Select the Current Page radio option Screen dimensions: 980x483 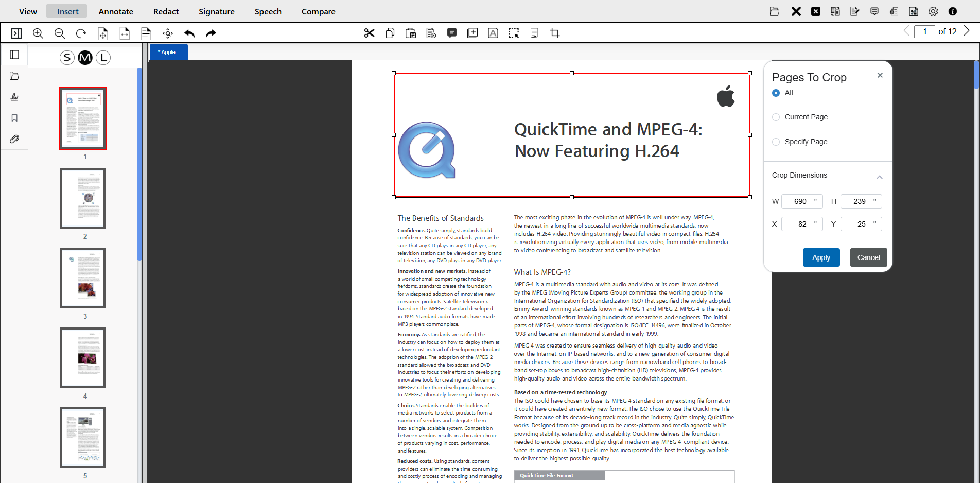(776, 117)
